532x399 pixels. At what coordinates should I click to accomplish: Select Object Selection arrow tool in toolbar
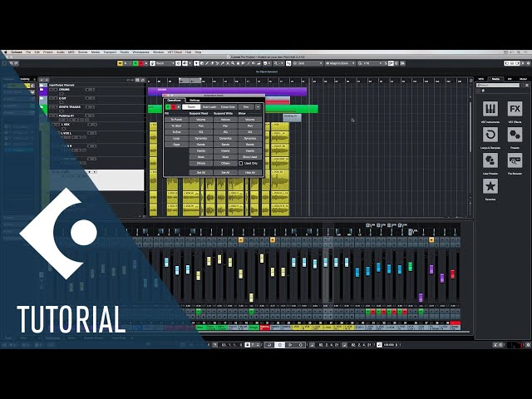(196, 63)
